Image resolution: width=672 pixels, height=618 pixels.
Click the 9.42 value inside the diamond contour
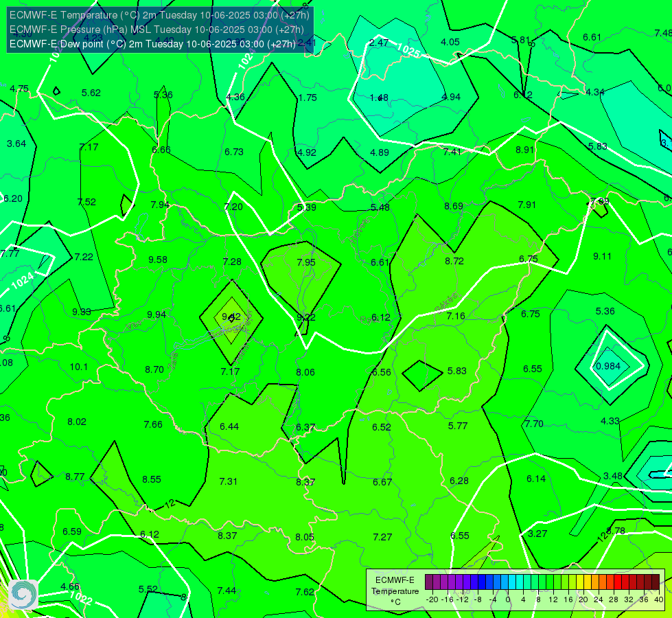click(x=231, y=317)
